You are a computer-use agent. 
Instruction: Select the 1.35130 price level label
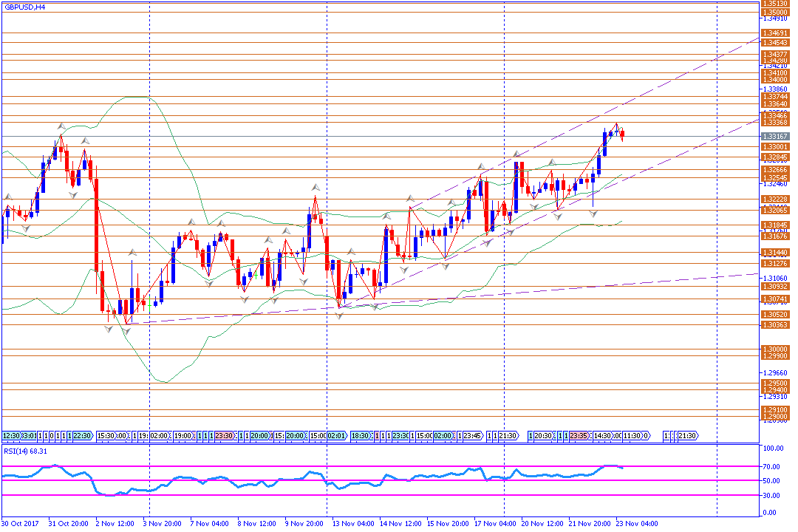click(x=774, y=4)
